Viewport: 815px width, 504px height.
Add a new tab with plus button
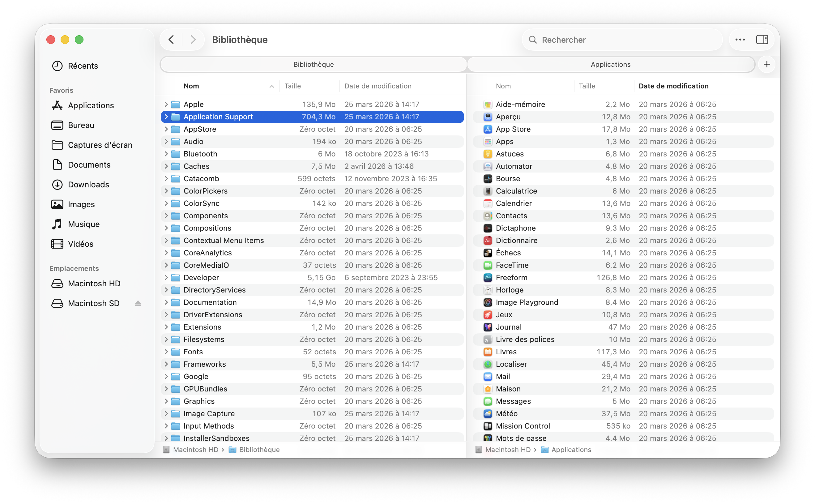click(767, 64)
